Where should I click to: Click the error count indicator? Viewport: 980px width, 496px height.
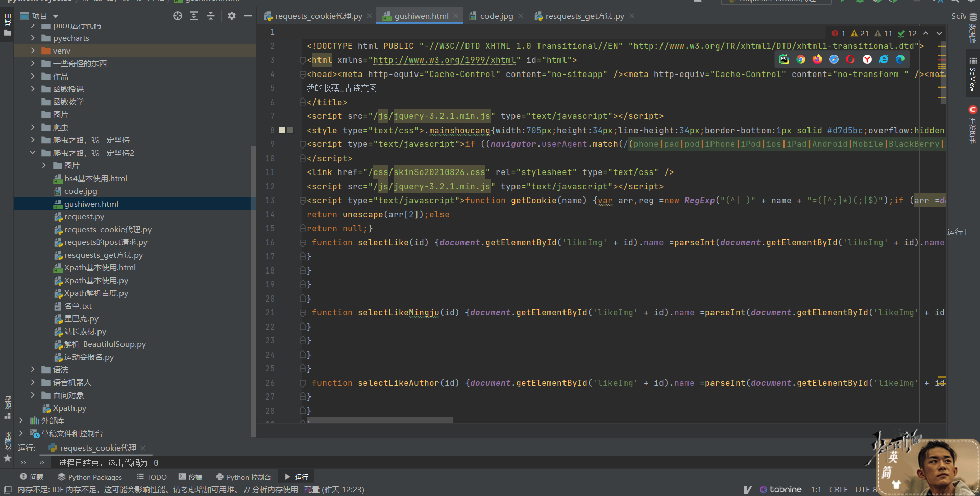(838, 33)
